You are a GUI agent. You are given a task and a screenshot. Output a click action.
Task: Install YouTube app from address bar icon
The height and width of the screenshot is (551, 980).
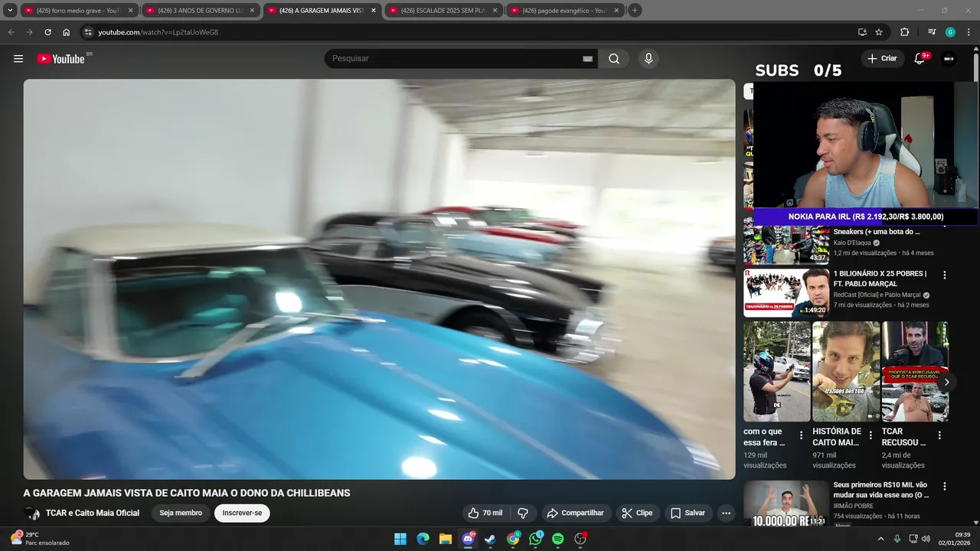tap(862, 32)
